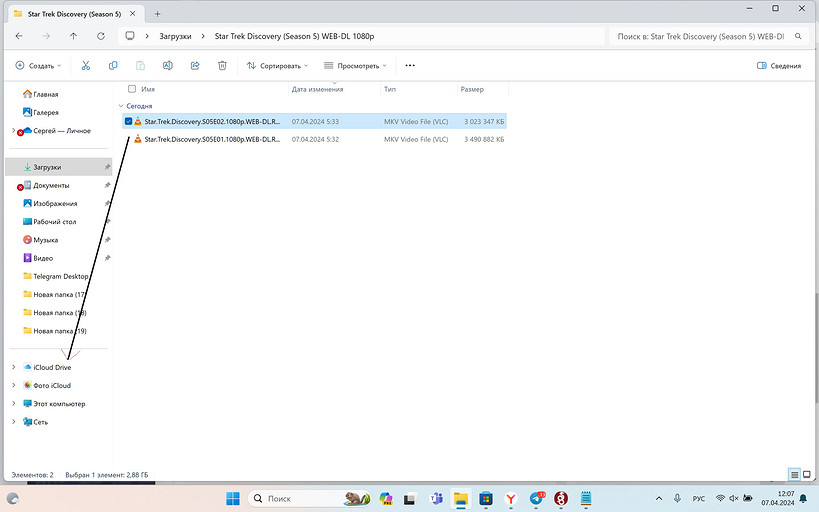Click the Rename icon in toolbar

[x=167, y=66]
